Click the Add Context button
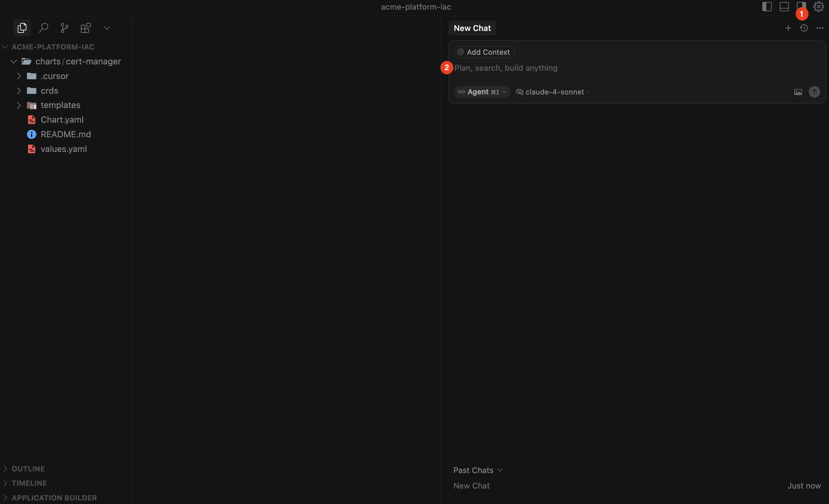This screenshot has height=504, width=829. click(x=484, y=52)
